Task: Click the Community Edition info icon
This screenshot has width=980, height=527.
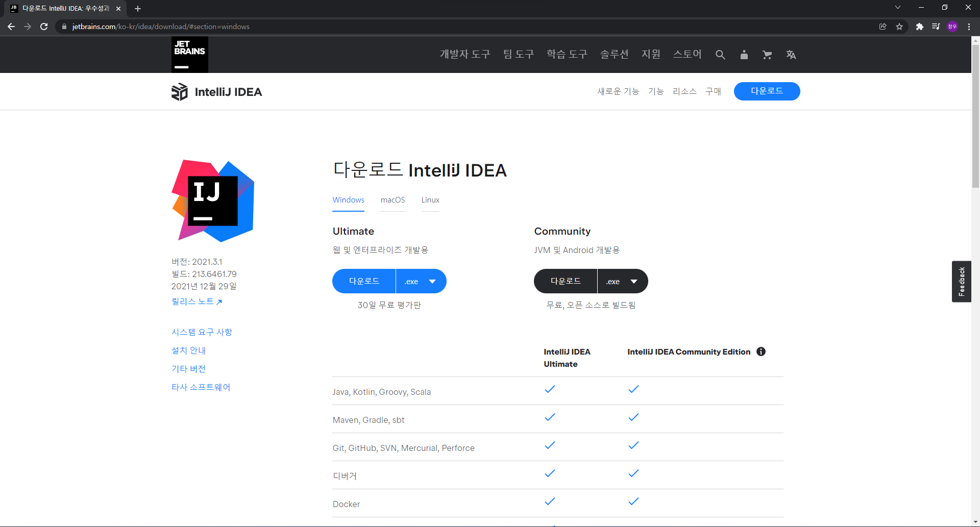Action: tap(761, 352)
